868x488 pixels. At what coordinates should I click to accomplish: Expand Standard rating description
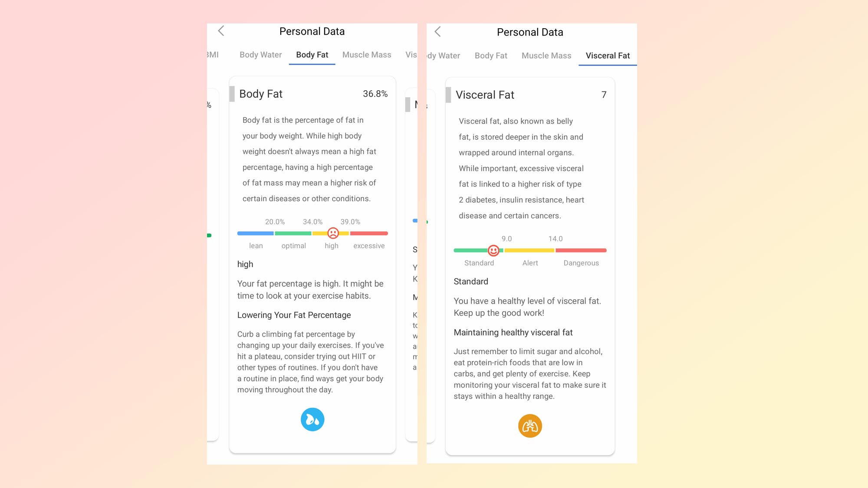point(470,281)
